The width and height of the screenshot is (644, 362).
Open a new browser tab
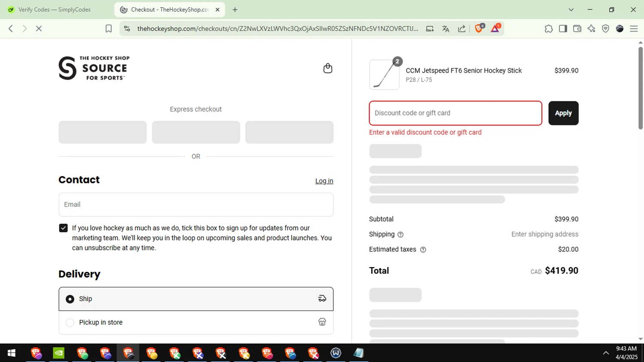(x=235, y=9)
